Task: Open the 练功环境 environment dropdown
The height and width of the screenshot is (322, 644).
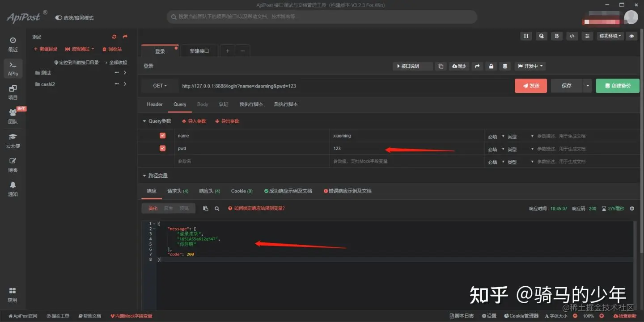Action: [611, 36]
